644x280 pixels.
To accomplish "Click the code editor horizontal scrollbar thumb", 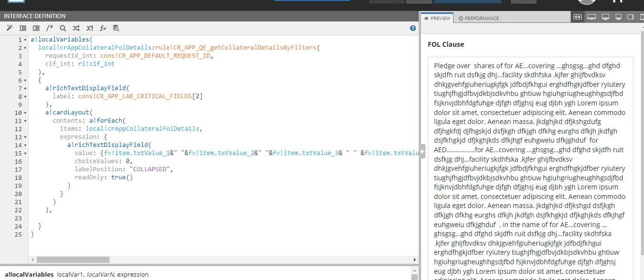I will 73,259.
